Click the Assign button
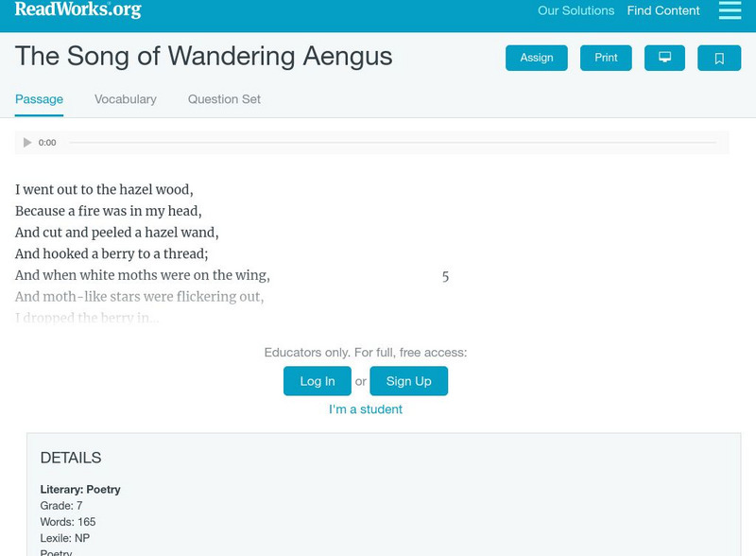The width and height of the screenshot is (756, 556). pyautogui.click(x=536, y=58)
